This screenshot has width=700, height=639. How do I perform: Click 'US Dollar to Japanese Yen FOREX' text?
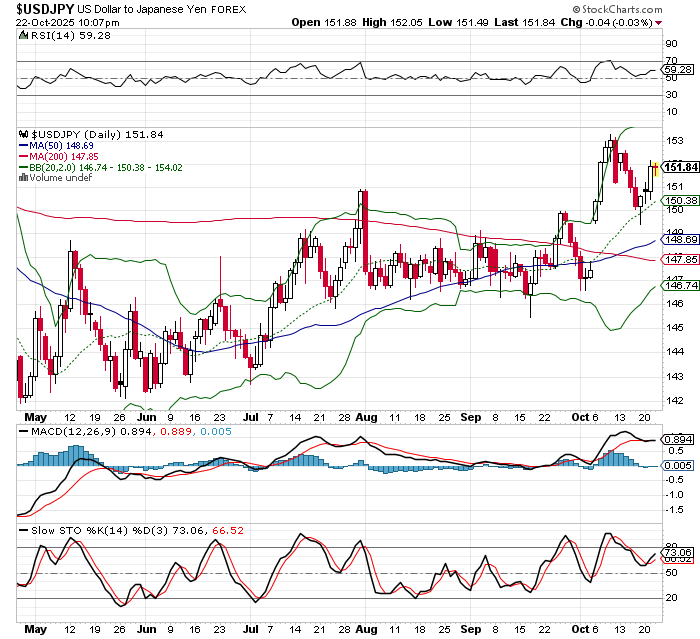pyautogui.click(x=162, y=9)
